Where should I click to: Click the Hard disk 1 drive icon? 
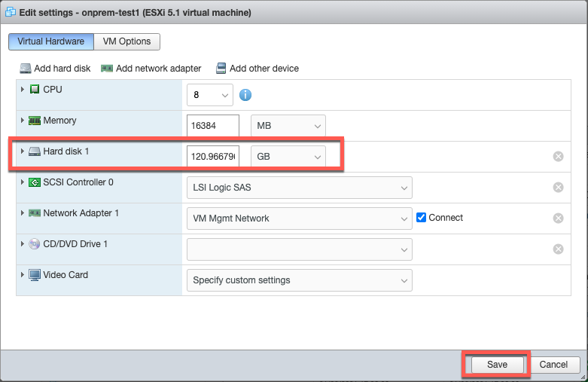[35, 151]
